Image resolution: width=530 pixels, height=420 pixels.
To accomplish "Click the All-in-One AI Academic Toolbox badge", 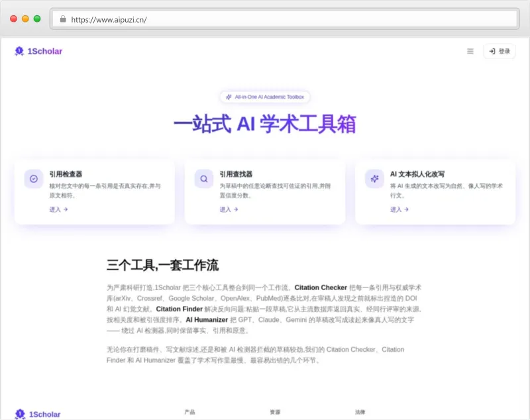I will [264, 97].
